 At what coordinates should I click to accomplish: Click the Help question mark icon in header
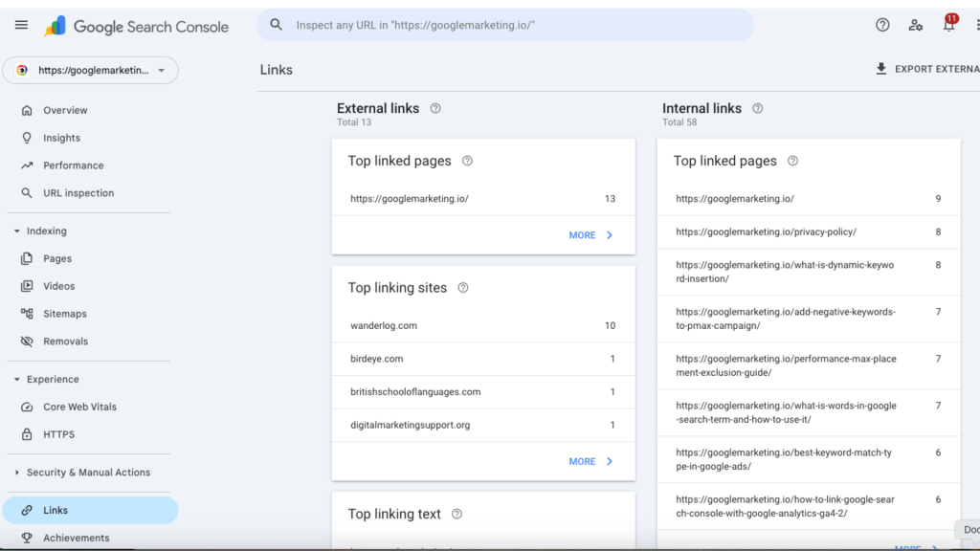(x=882, y=25)
